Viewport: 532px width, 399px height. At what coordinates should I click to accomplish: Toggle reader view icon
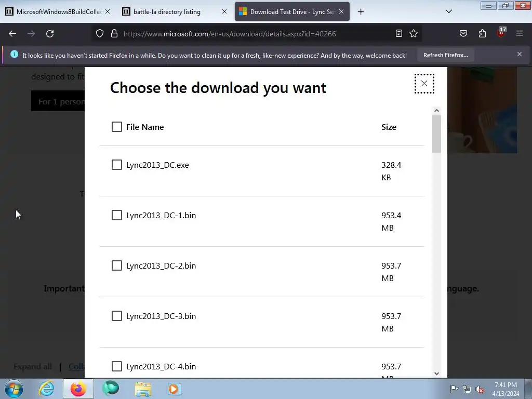(x=399, y=34)
